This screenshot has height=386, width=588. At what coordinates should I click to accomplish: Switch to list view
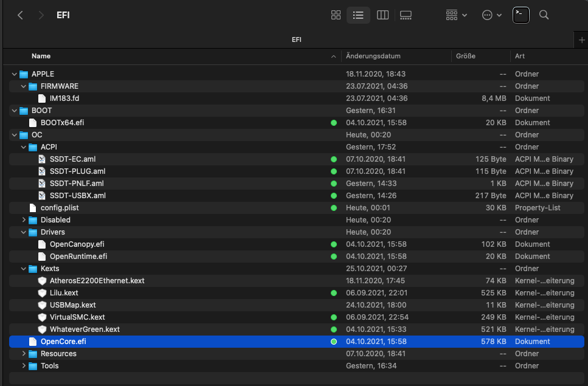[x=358, y=15]
